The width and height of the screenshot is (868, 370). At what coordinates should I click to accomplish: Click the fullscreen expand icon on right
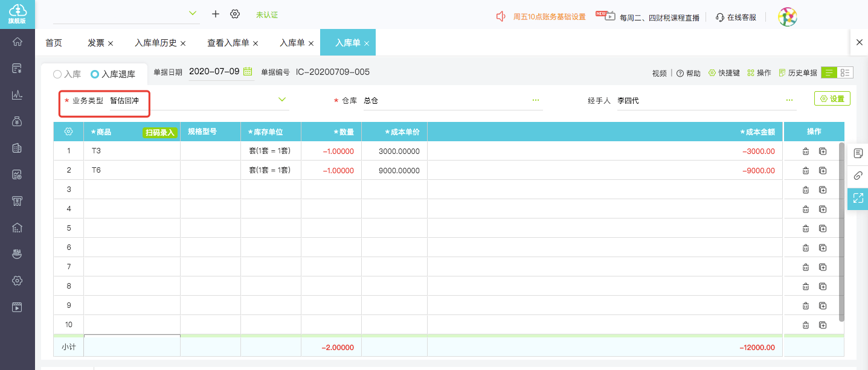pyautogui.click(x=858, y=198)
